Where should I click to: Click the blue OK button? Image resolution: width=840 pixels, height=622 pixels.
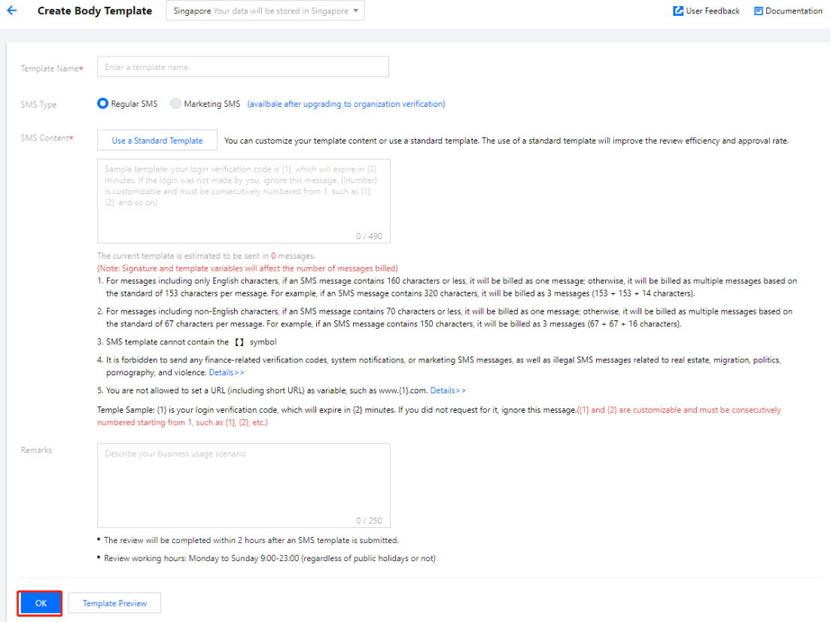(x=40, y=603)
